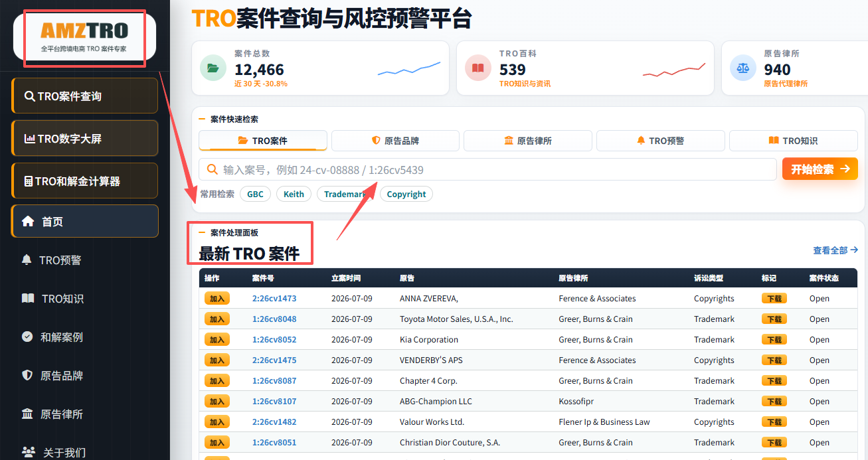Click the green folder icon in 案件总数 card

213,68
